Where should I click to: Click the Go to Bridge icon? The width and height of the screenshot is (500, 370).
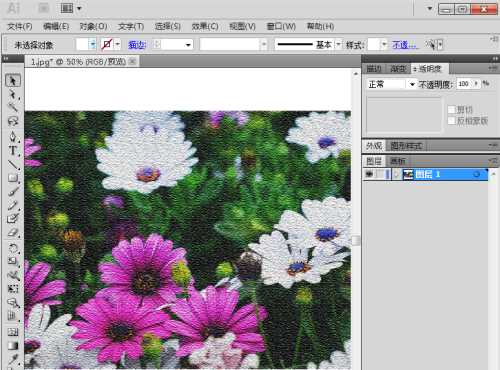point(44,8)
